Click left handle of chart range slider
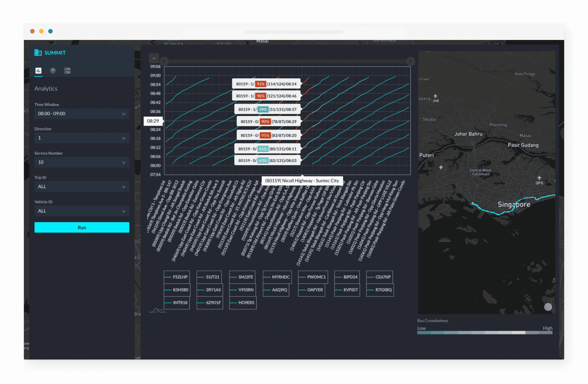 coord(164,61)
